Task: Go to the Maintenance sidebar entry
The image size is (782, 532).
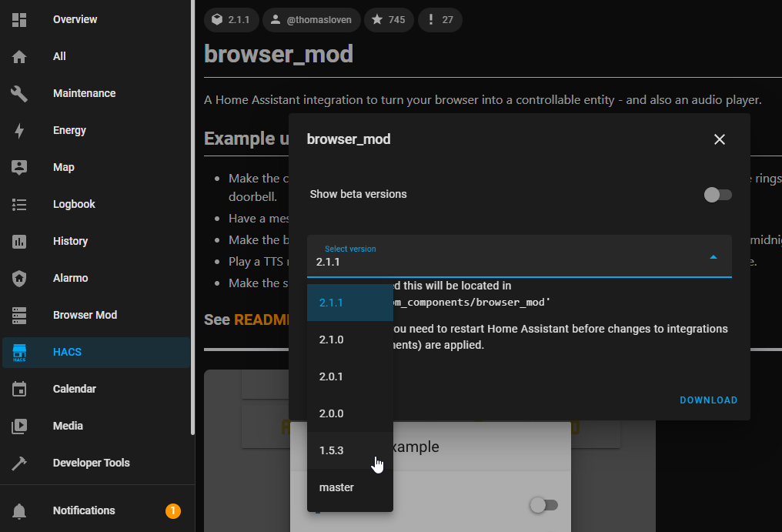Action: click(84, 93)
